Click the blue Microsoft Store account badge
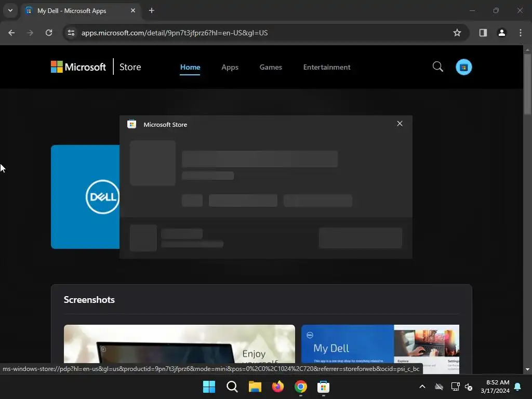The height and width of the screenshot is (399, 532). coord(464,67)
